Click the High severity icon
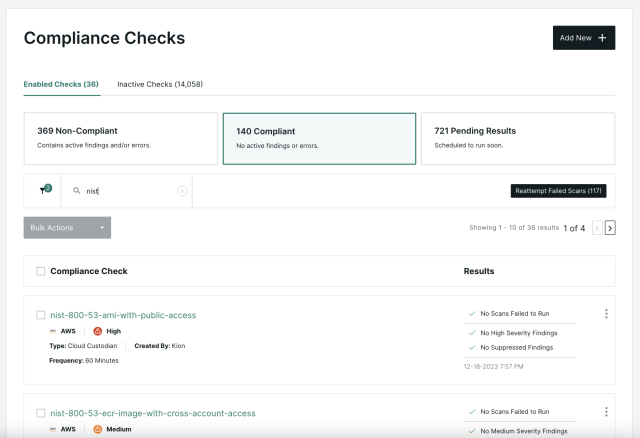 pyautogui.click(x=98, y=330)
